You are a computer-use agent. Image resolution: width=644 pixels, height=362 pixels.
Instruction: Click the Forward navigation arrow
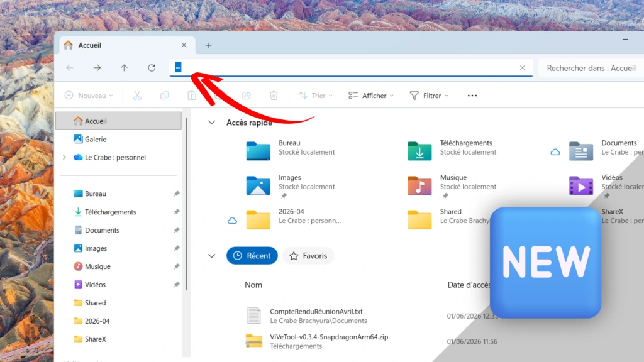pos(97,68)
